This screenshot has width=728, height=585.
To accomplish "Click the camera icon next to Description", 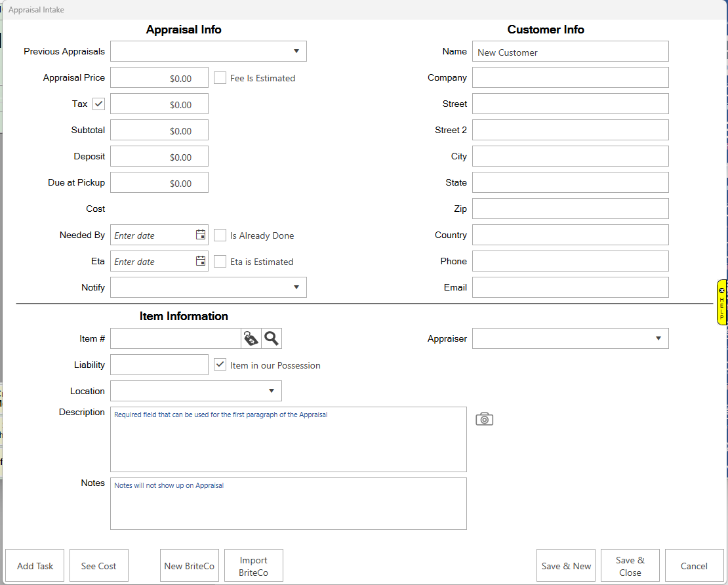I will click(484, 419).
